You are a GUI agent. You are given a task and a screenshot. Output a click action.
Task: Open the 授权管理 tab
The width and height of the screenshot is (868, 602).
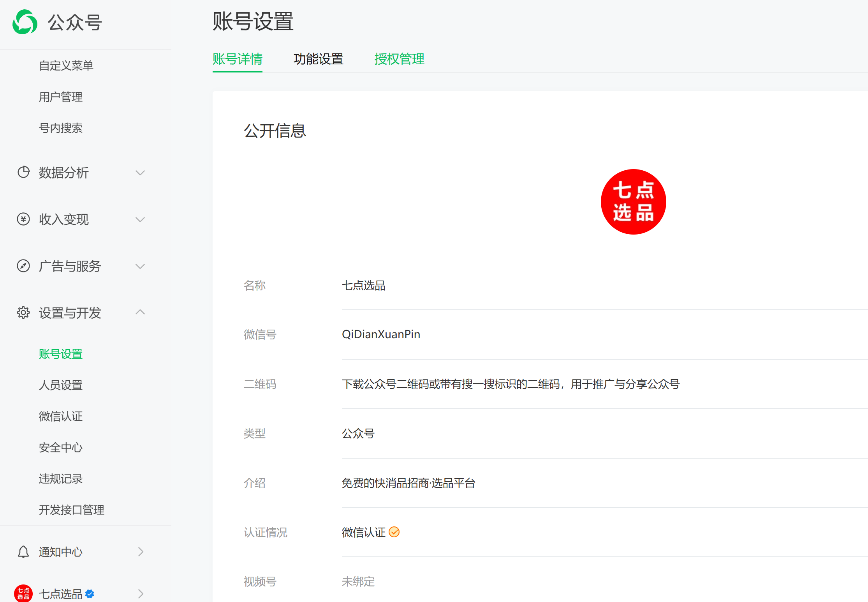[x=399, y=59]
